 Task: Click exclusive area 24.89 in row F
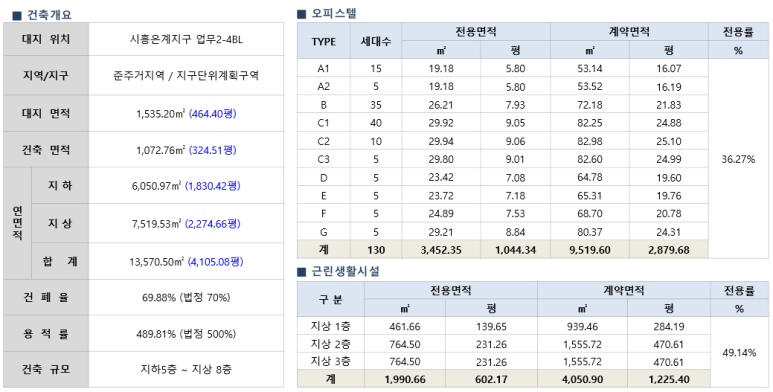click(x=441, y=214)
